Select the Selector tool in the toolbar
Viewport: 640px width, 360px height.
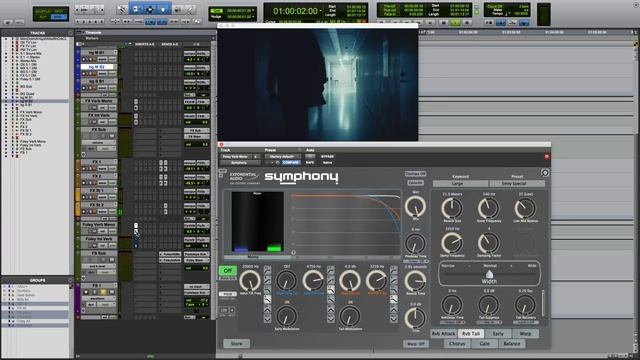point(149,9)
